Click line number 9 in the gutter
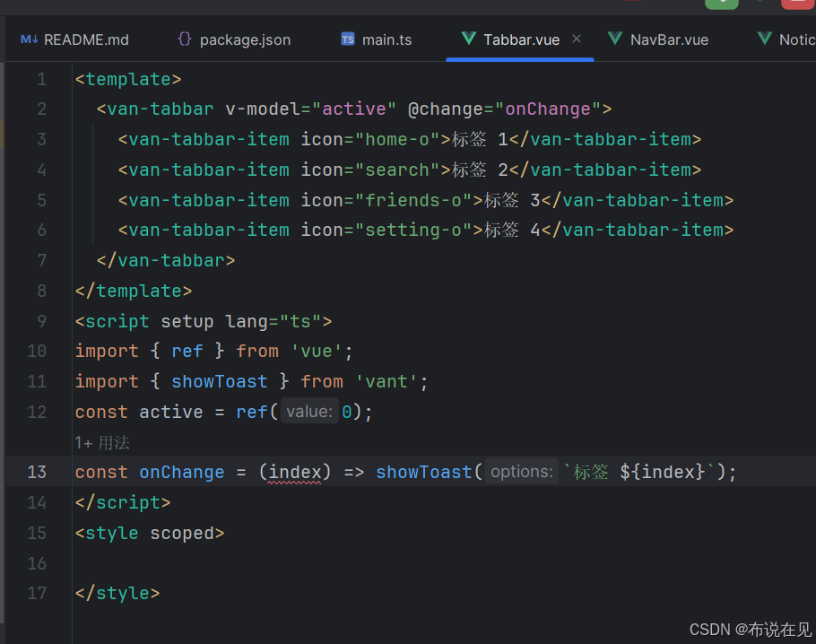 41,321
